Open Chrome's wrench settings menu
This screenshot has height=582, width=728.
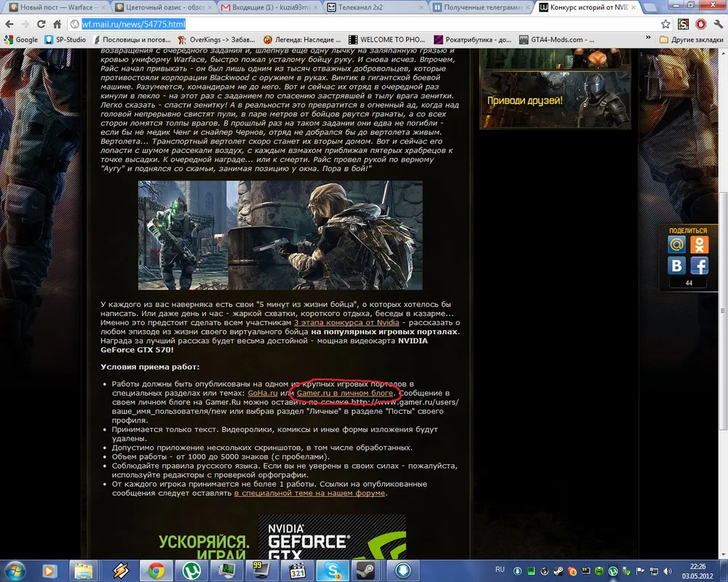point(717,24)
